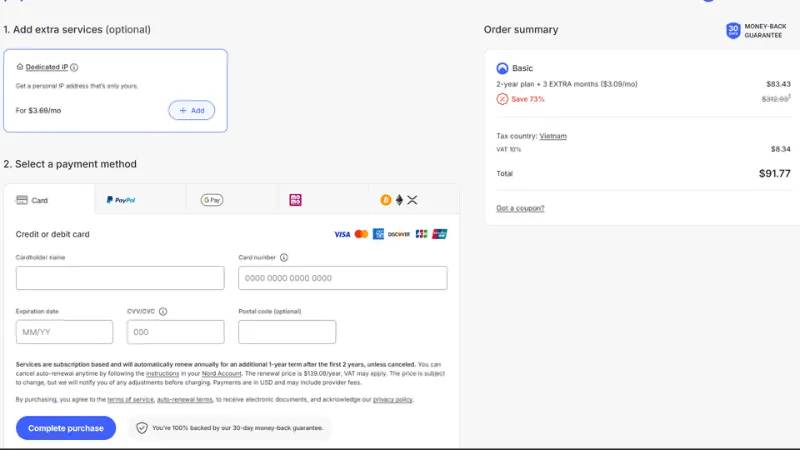Click the Got a coupon link

pos(520,208)
